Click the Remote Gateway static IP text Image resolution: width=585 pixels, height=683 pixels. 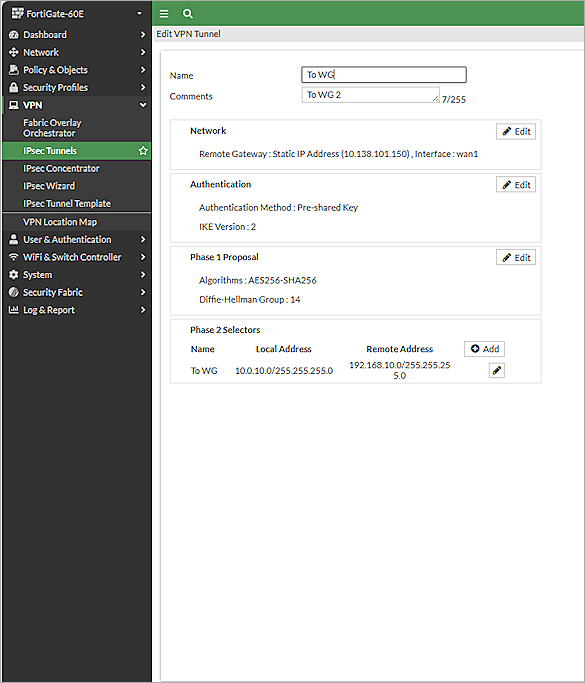pyautogui.click(x=338, y=154)
